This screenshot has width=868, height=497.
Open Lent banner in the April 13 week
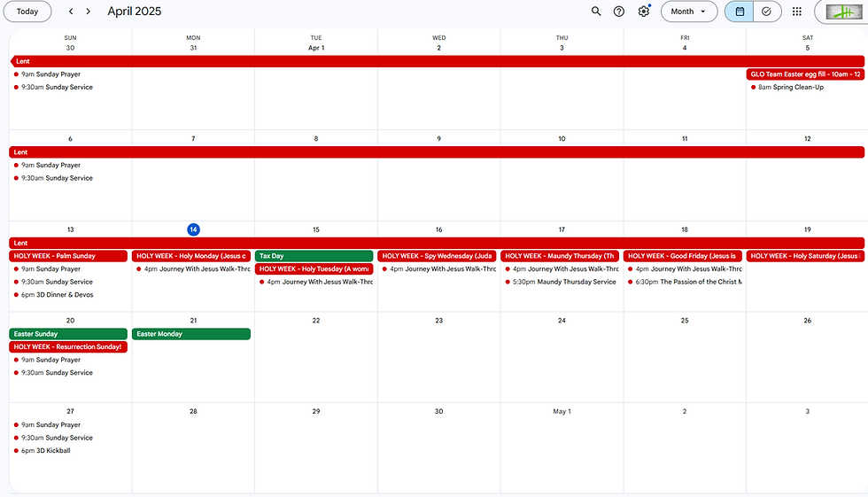tap(438, 243)
